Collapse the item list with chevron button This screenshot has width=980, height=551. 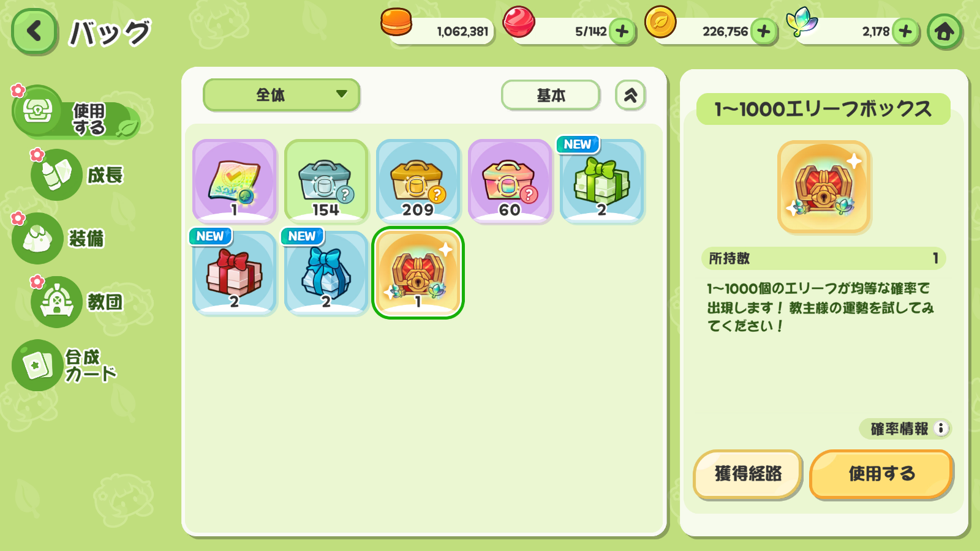pyautogui.click(x=630, y=95)
